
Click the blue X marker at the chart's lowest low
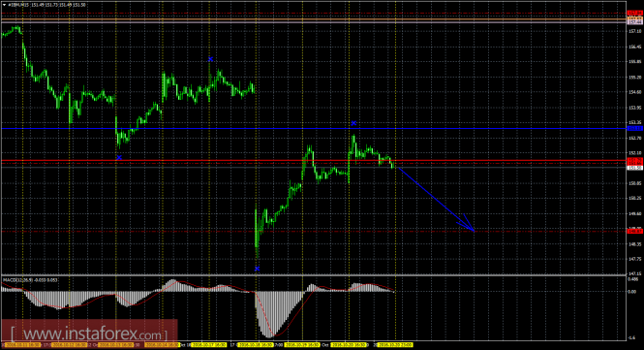click(257, 269)
